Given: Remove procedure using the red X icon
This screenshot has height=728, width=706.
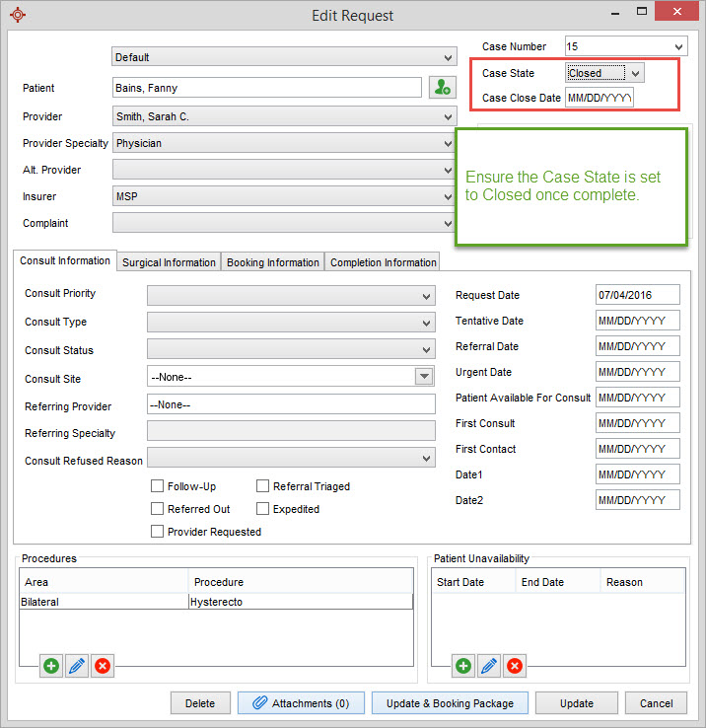Looking at the screenshot, I should coord(103,666).
